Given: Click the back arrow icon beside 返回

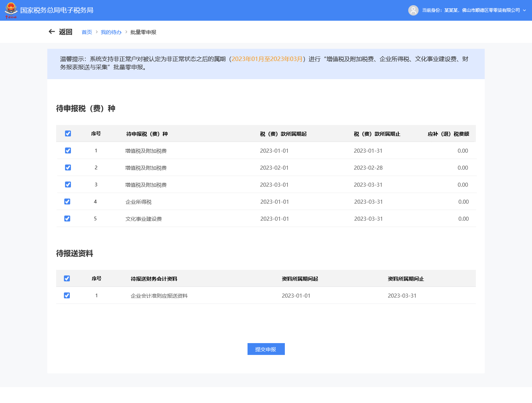Looking at the screenshot, I should point(52,32).
